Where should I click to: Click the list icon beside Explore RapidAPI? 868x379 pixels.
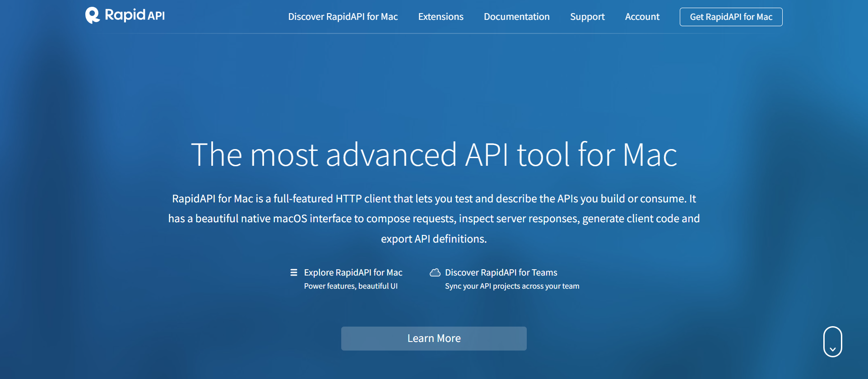[294, 272]
